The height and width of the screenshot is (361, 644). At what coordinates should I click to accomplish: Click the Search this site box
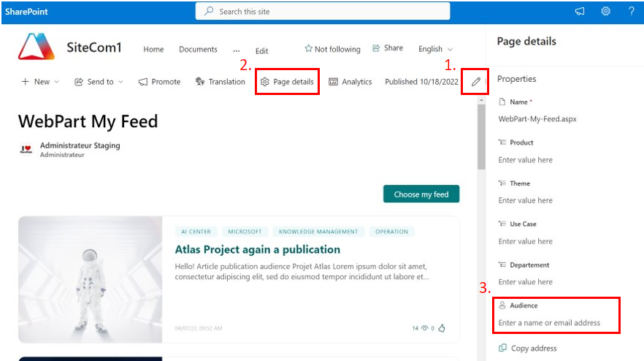[323, 12]
